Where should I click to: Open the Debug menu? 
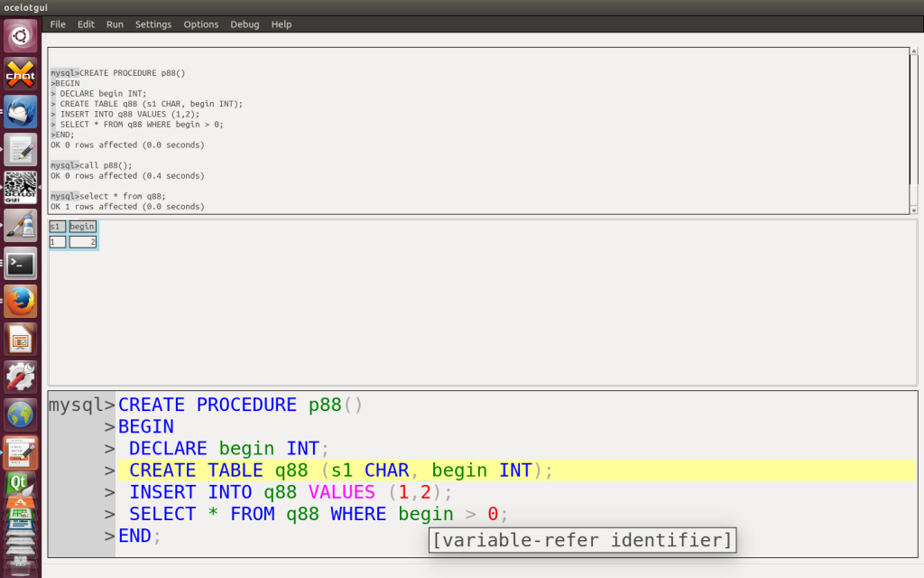click(245, 24)
